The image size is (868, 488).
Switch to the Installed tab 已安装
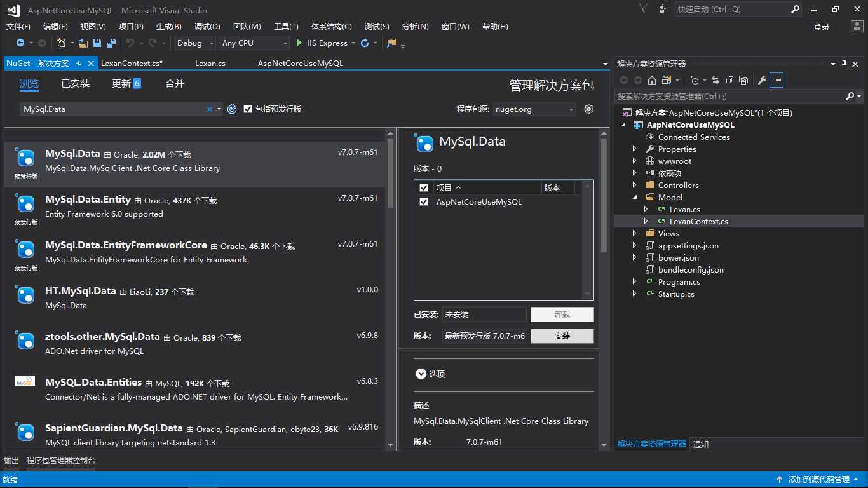[76, 84]
